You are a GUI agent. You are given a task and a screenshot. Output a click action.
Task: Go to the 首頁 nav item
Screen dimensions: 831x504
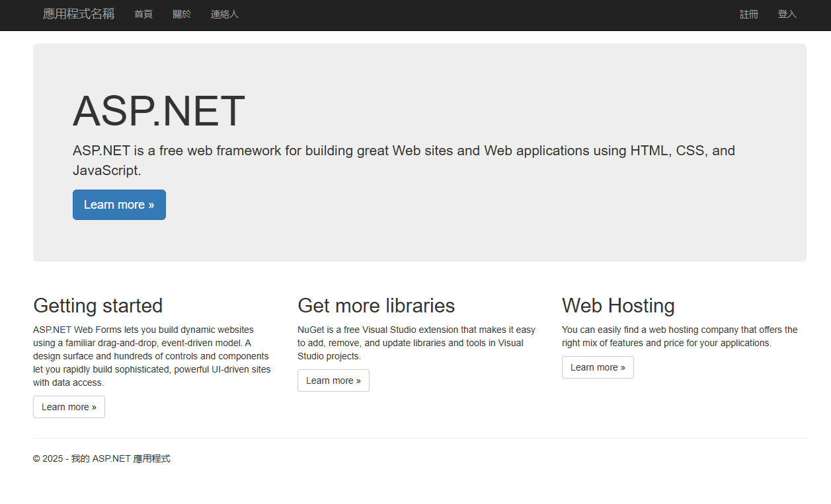coord(143,14)
